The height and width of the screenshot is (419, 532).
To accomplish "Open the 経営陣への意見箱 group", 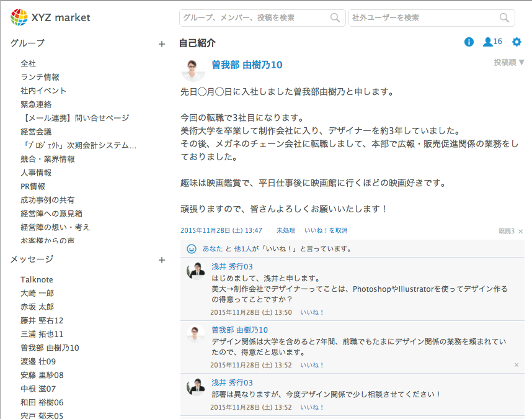I will pyautogui.click(x=51, y=214).
